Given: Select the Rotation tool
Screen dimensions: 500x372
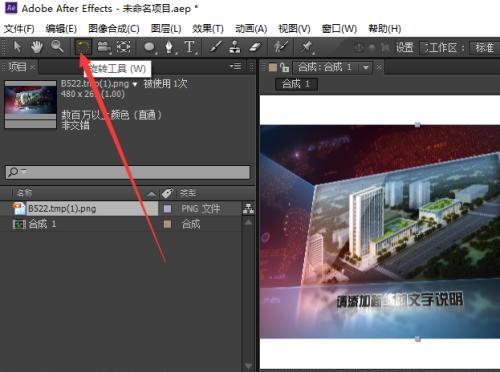Looking at the screenshot, I should tap(83, 47).
